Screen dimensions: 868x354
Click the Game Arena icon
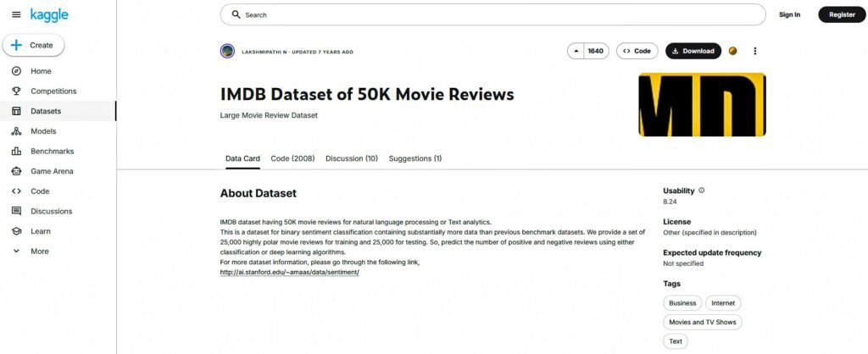(x=16, y=171)
